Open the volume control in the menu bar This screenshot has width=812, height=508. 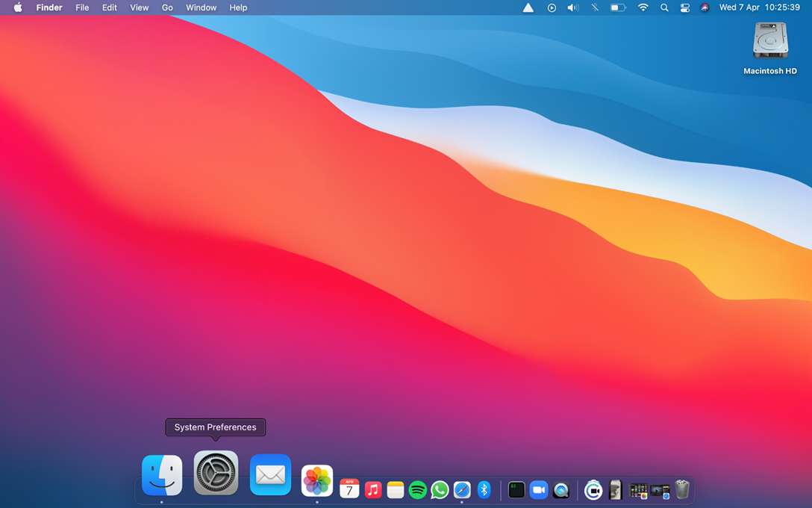[572, 7]
